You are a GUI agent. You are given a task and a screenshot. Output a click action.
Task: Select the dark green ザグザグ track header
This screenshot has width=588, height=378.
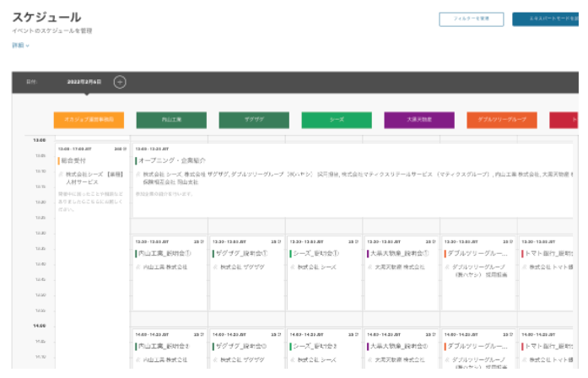click(254, 120)
